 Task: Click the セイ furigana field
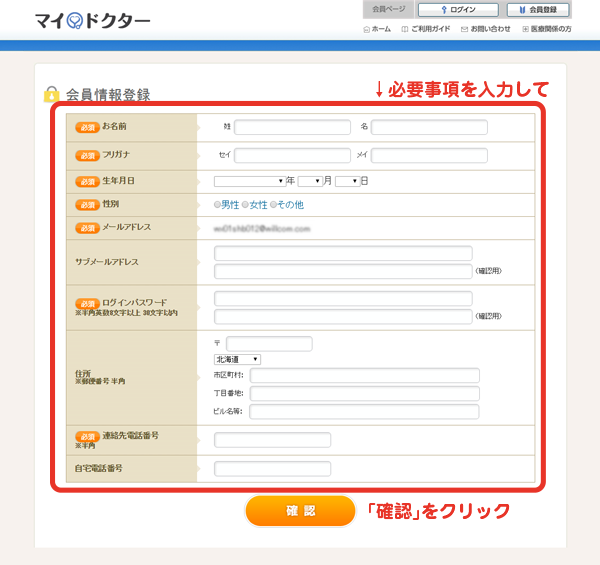pos(292,155)
